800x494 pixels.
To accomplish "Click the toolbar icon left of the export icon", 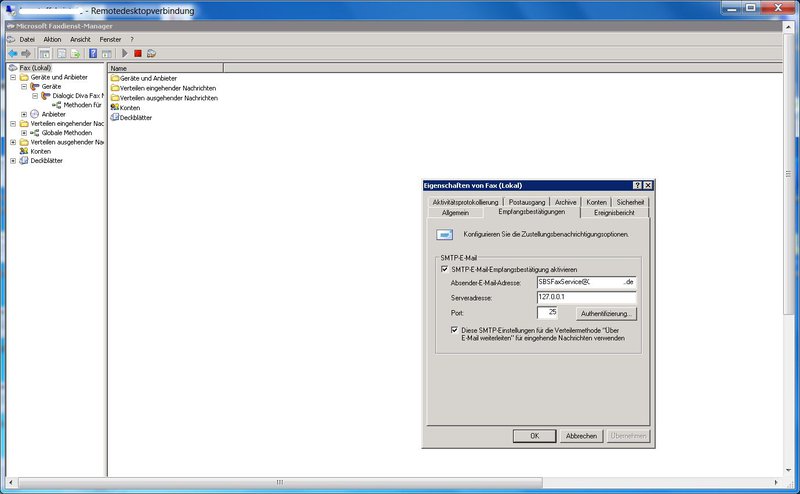I will click(x=62, y=54).
